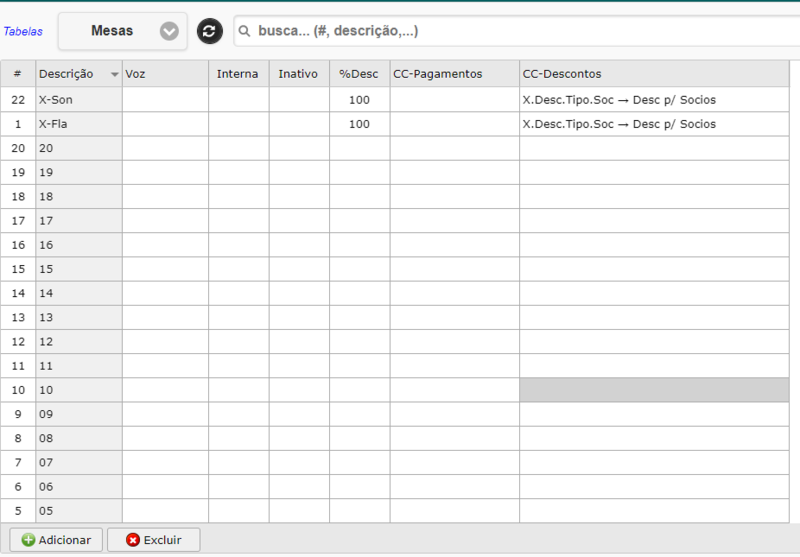Select description cell 07

79,463
